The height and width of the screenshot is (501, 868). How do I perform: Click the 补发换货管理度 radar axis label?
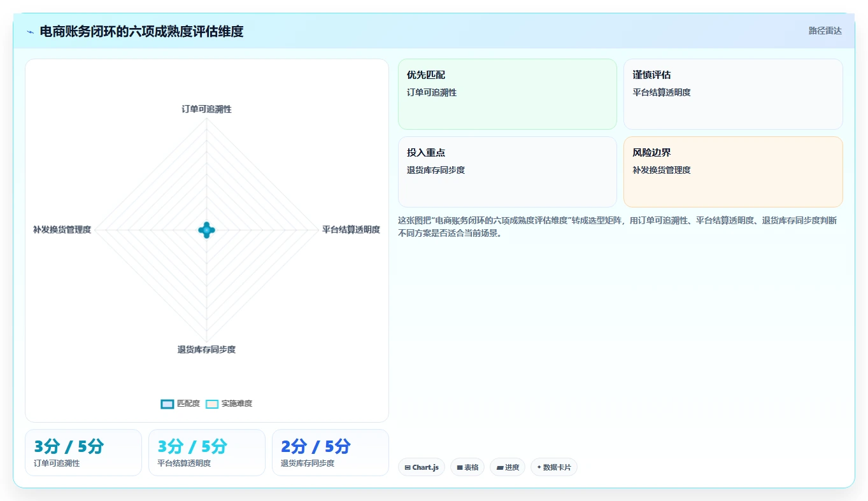(62, 230)
